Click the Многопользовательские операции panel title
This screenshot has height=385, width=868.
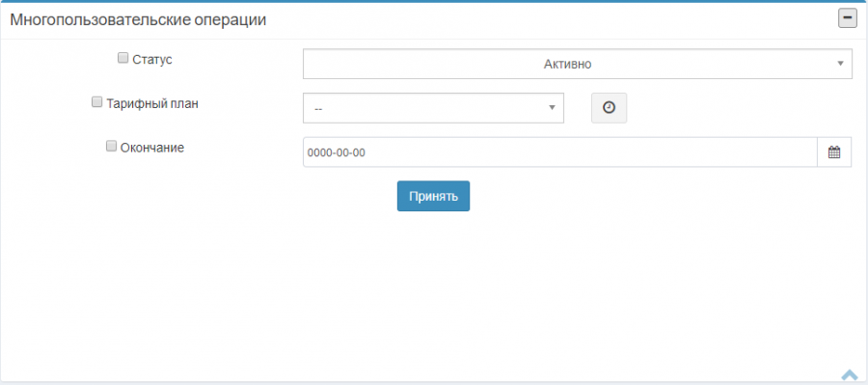pos(138,20)
